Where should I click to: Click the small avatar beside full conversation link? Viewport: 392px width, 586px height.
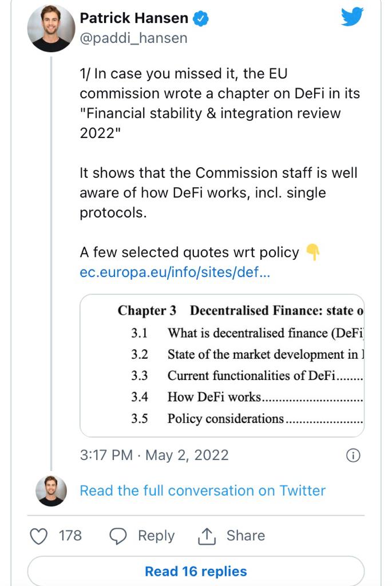pos(51,490)
